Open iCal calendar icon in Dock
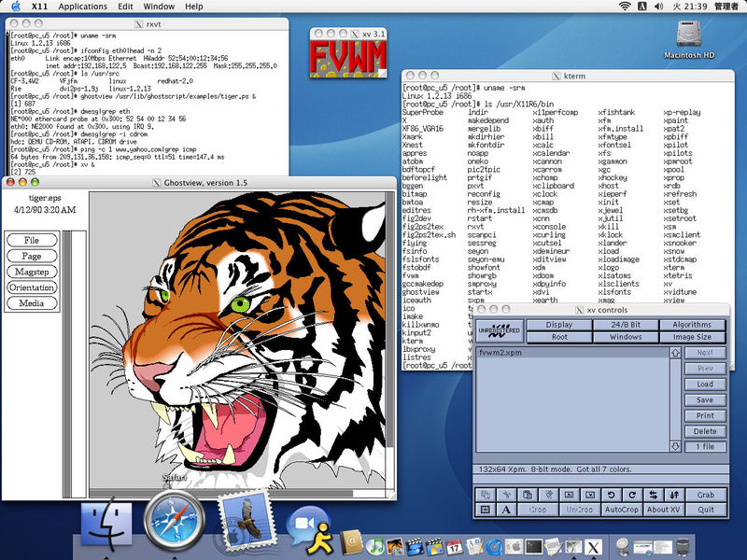Screen dimensions: 747x560 (454, 546)
